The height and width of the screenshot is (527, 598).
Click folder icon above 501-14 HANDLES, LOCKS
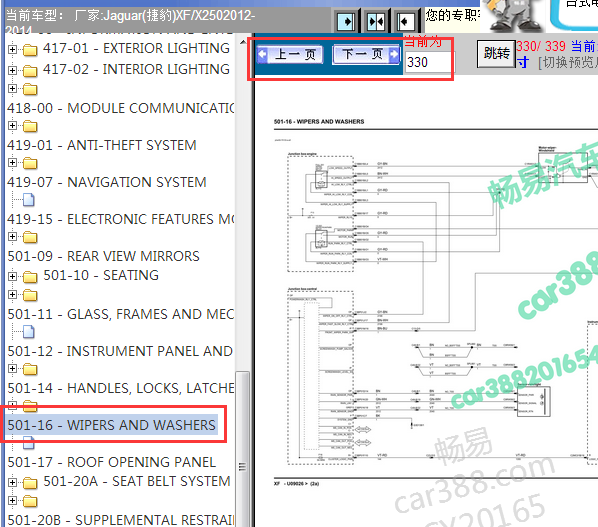coord(30,369)
